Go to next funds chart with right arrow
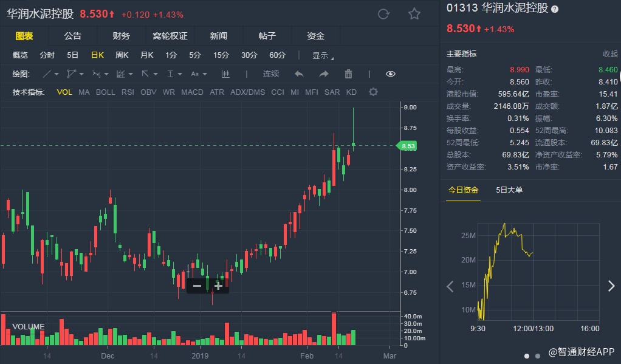The width and height of the screenshot is (621, 364). point(611,286)
